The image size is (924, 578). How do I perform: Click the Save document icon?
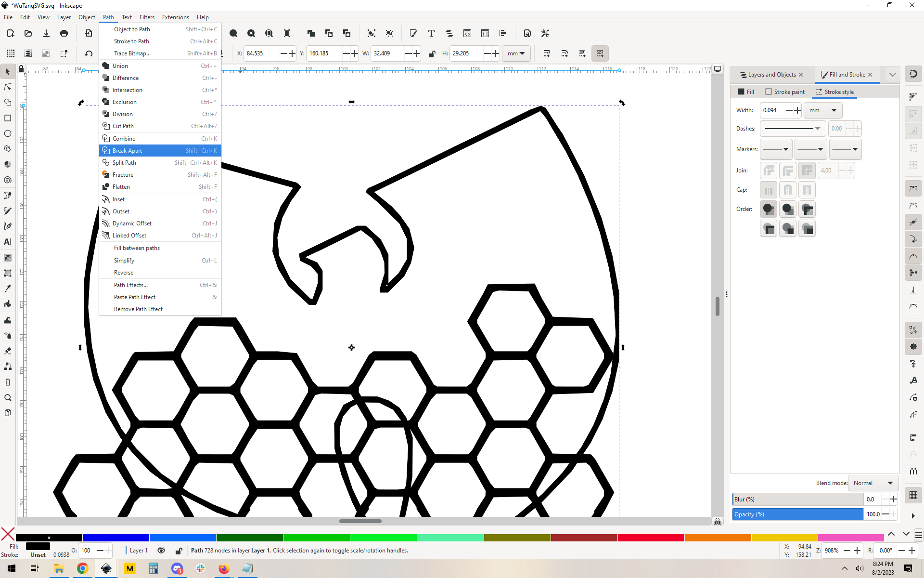pos(46,33)
